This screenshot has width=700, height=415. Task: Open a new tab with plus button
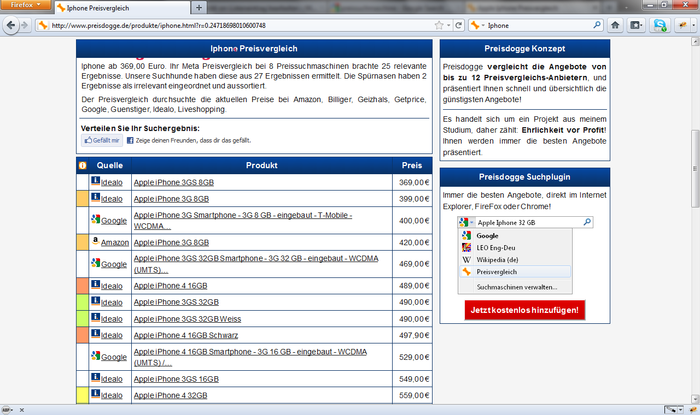[x=199, y=8]
